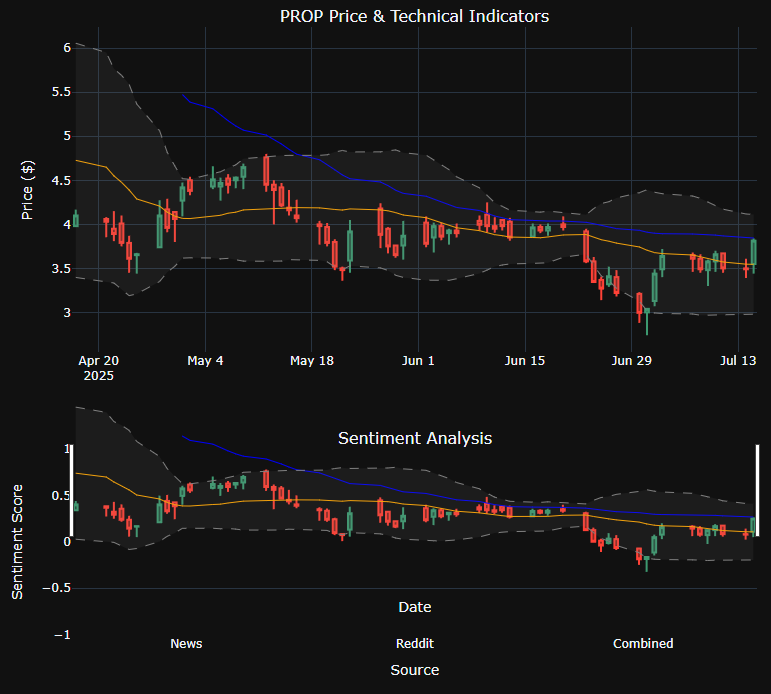Click the May 4 date tick
The height and width of the screenshot is (694, 771).
pos(205,361)
